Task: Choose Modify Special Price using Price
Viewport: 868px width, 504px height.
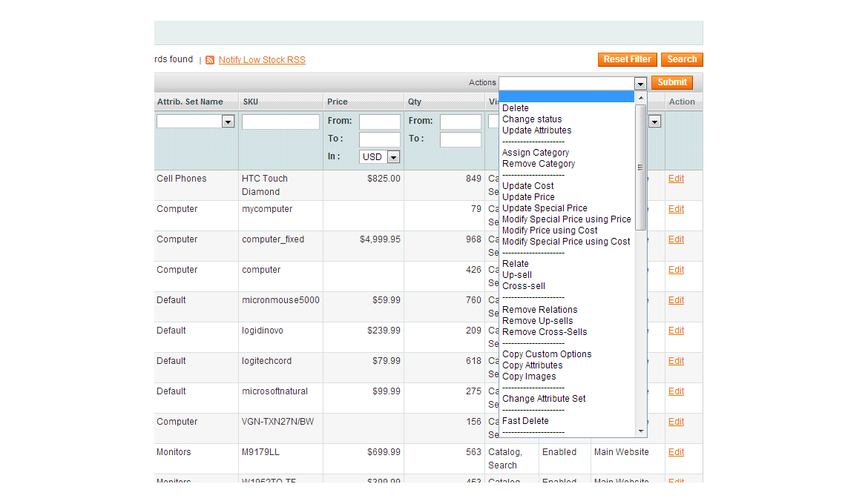Action: tap(566, 219)
